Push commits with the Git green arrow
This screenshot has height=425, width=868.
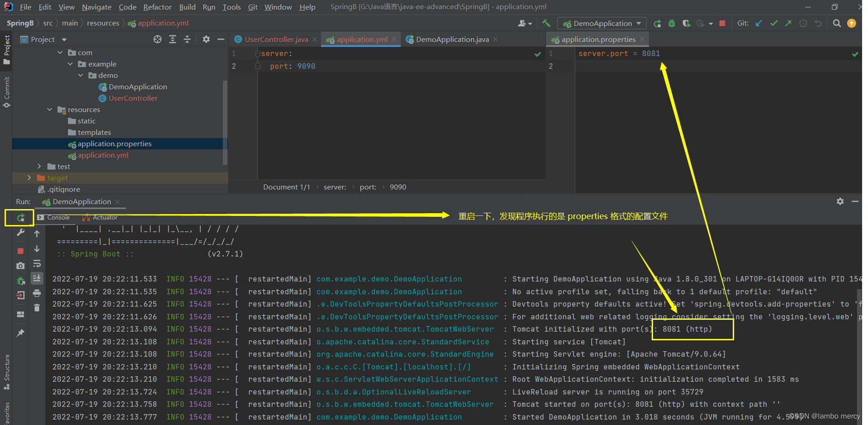coord(788,23)
